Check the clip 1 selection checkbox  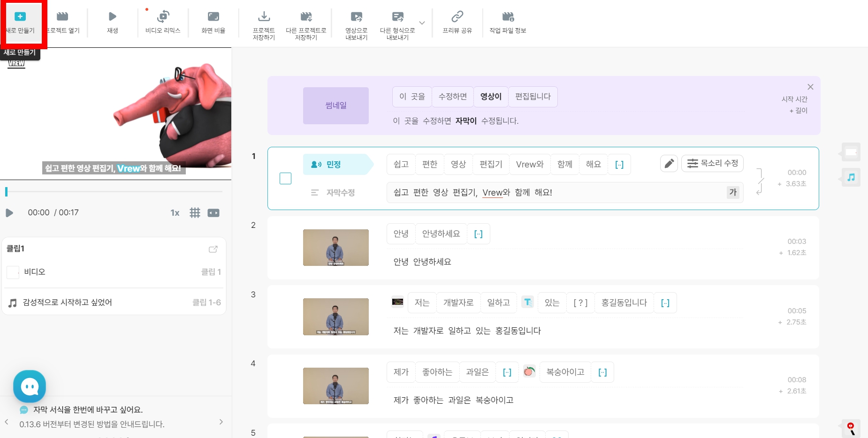pos(285,178)
